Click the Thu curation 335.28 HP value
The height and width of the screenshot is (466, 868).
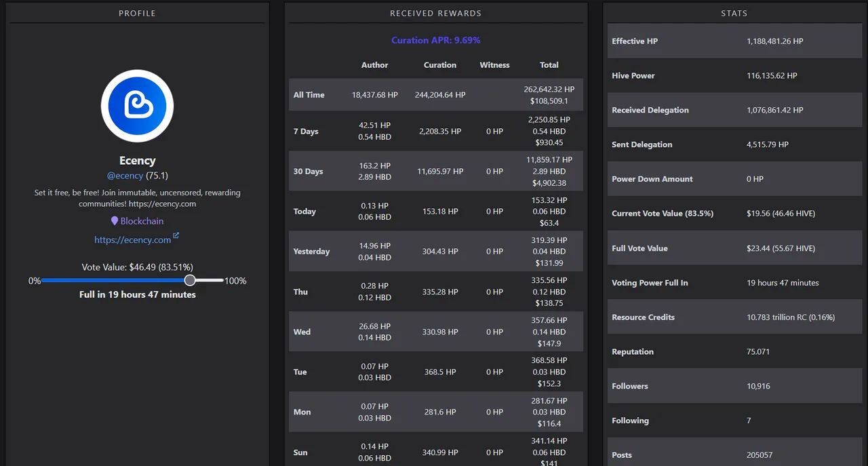[440, 292]
